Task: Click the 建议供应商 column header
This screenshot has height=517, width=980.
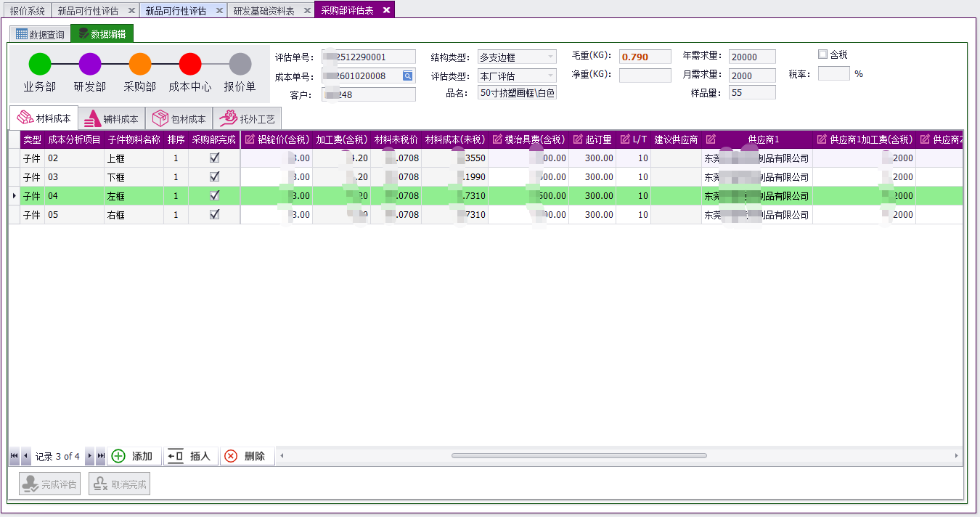Action: click(x=676, y=139)
